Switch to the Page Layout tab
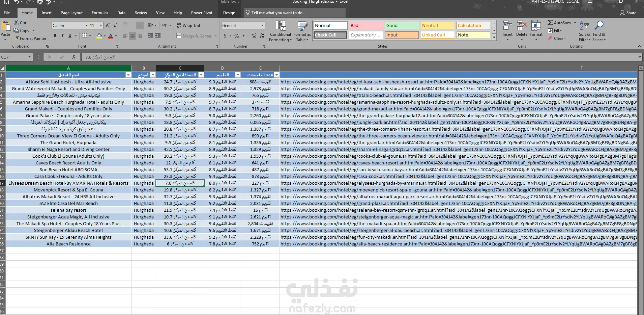 point(71,13)
